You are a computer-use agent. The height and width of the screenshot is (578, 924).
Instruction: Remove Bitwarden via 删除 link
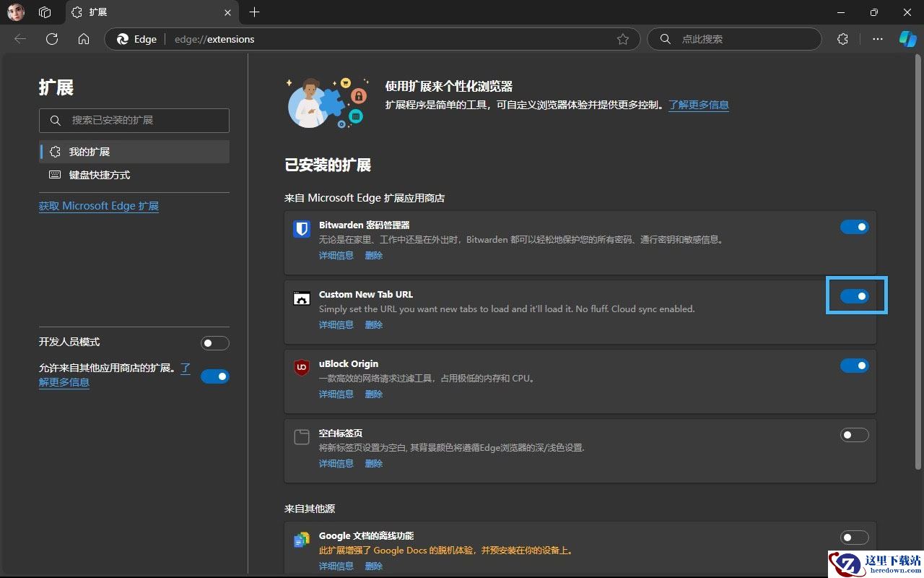(374, 255)
